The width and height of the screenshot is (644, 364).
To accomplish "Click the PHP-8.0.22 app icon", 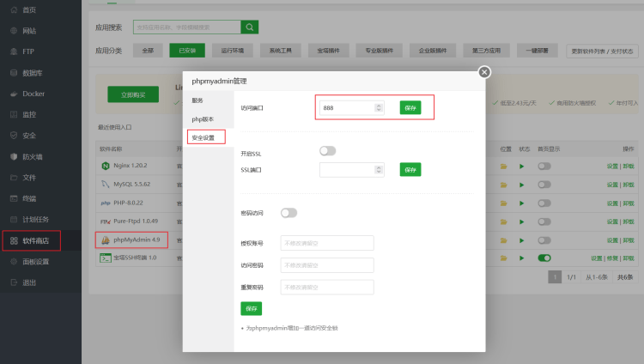I will [106, 203].
